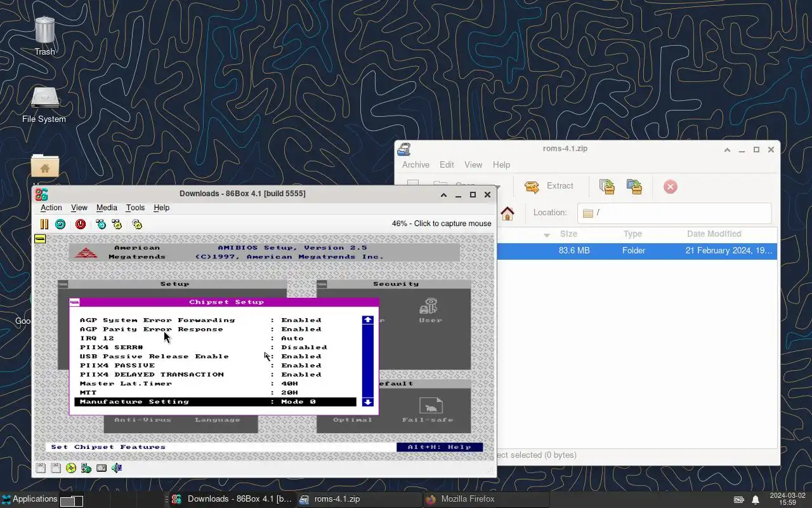Switch to roms-4.1.zip taskbar item
Viewport: 812px width, 508px height.
coord(359,499)
